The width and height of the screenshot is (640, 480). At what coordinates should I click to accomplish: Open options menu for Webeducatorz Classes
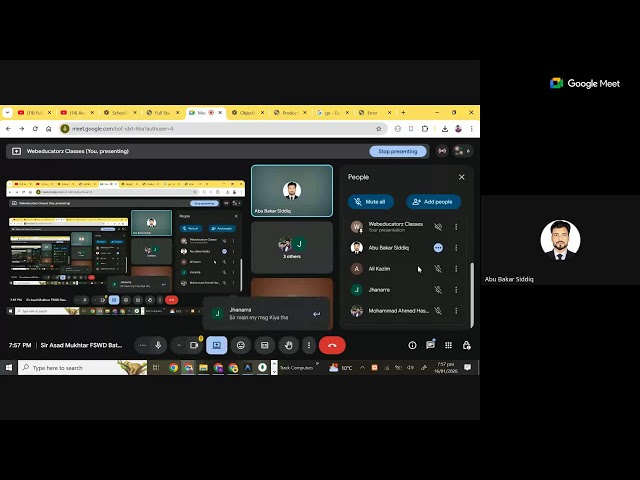(x=456, y=227)
